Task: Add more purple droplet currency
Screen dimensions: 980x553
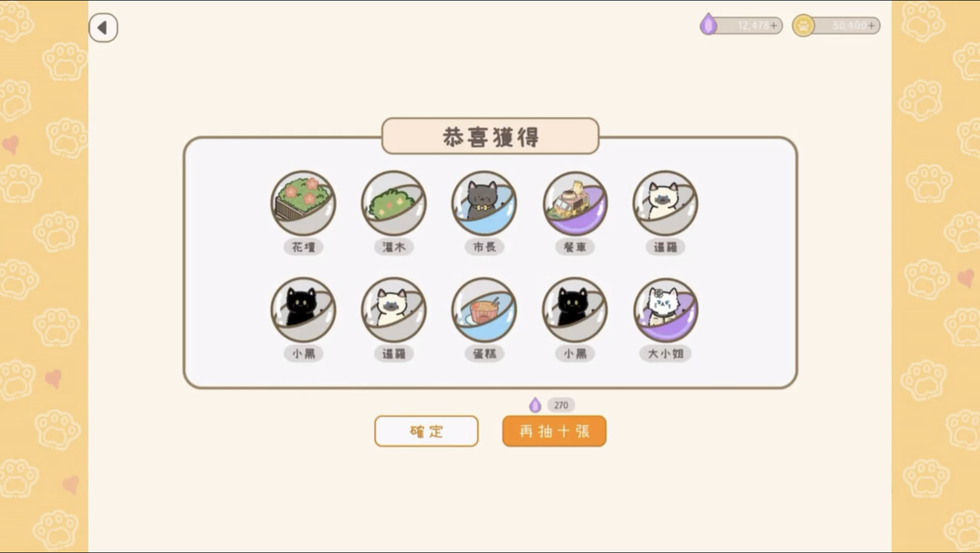Action: tap(774, 25)
